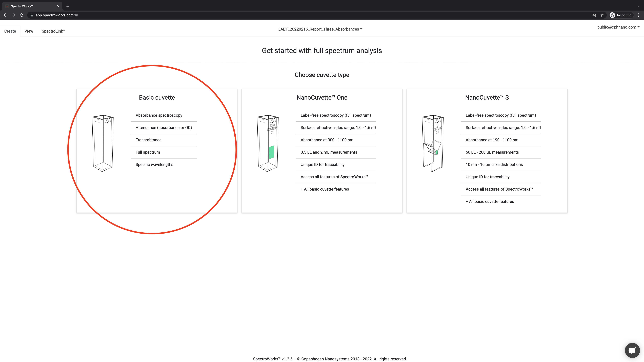Choose the Basic cuvette card title
Viewport: 644px width, 362px height.
tap(157, 97)
